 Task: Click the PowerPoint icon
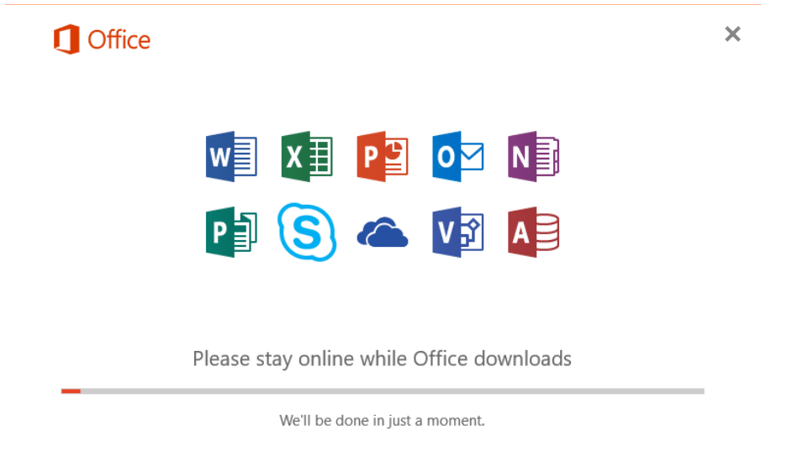pyautogui.click(x=382, y=157)
